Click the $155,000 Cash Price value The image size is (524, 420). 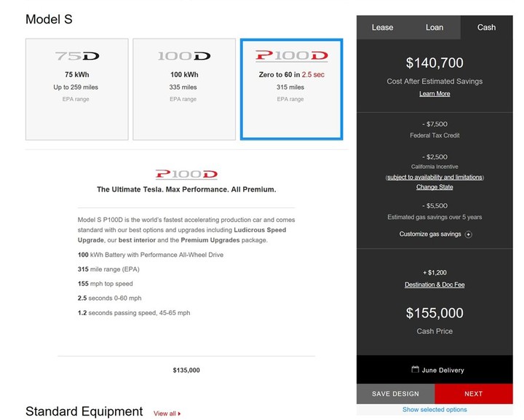[434, 313]
